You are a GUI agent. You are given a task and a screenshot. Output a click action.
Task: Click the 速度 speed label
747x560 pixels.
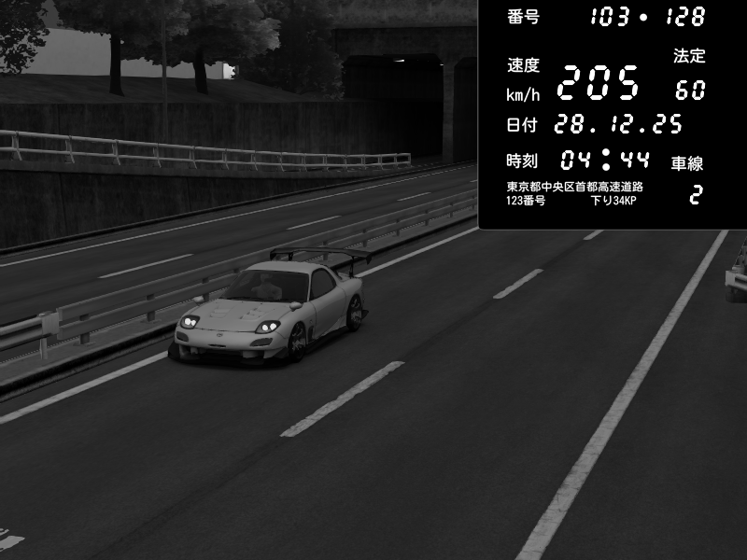click(523, 65)
